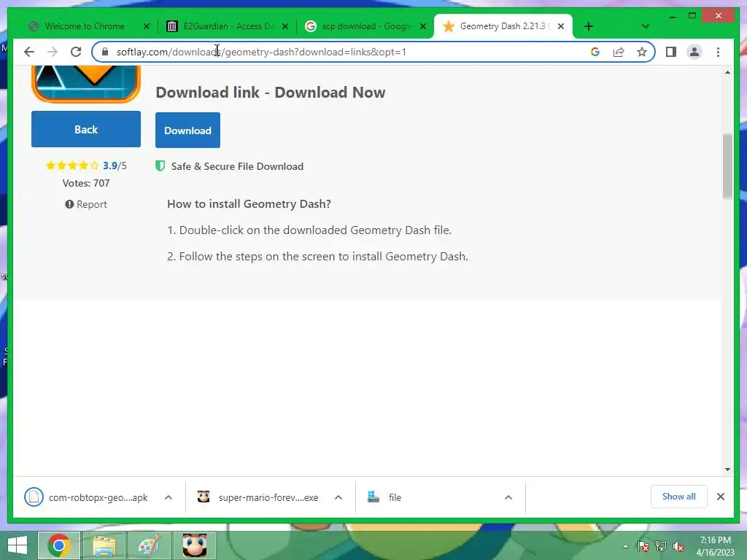This screenshot has height=560, width=747.
Task: Switch to Welcome to Chrome tab
Action: coord(85,26)
